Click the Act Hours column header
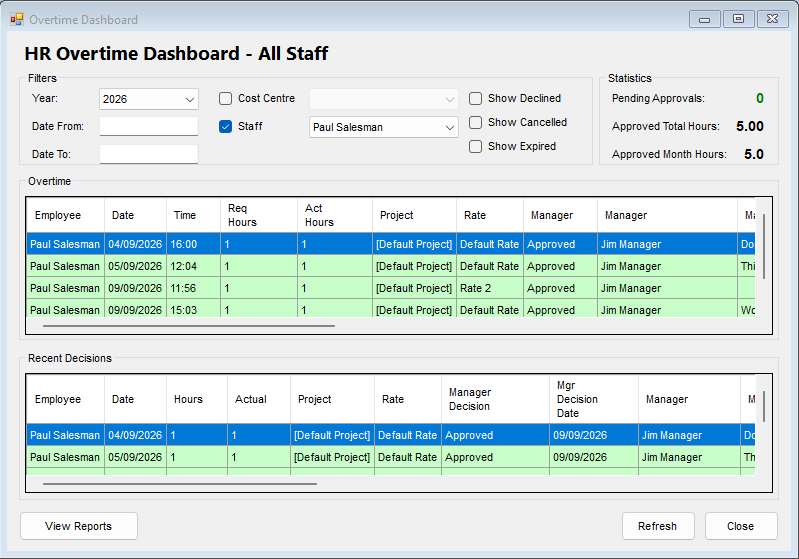 point(335,215)
